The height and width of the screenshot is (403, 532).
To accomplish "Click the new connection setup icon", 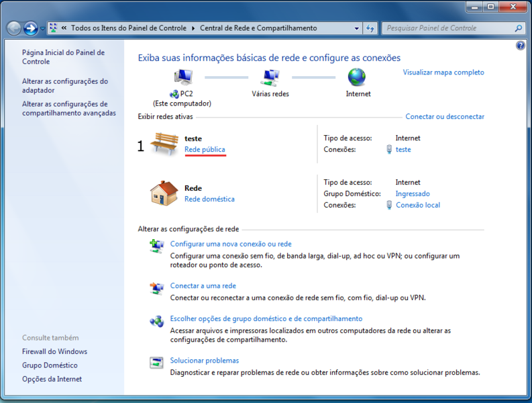I will click(x=157, y=247).
